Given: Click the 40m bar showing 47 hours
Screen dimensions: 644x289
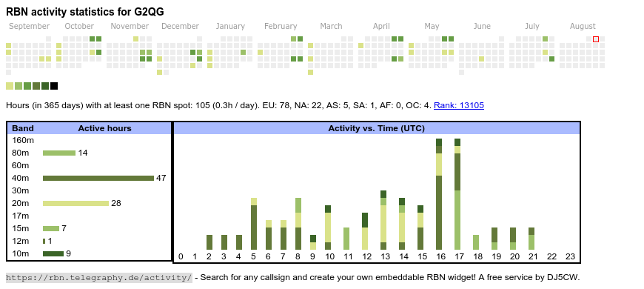Looking at the screenshot, I should 98,178.
